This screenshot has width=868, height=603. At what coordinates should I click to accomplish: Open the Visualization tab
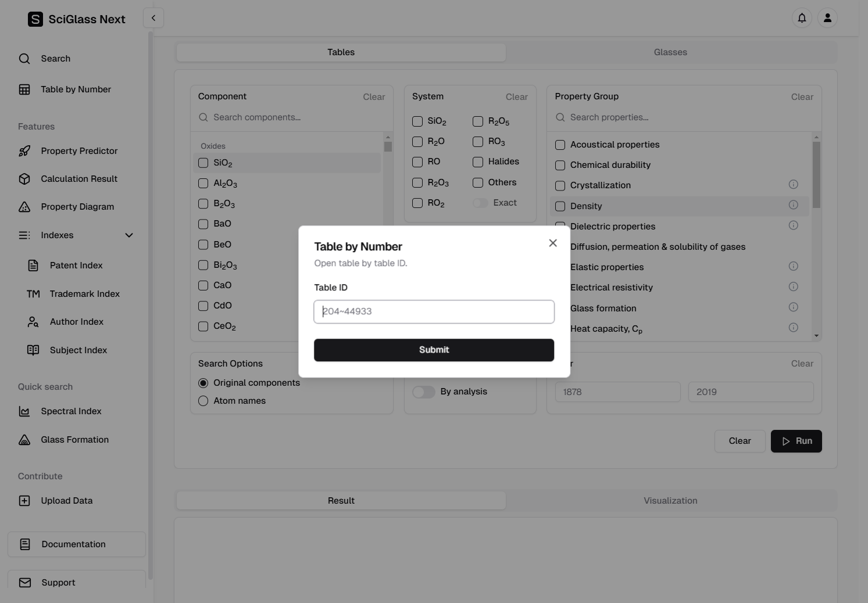click(670, 501)
